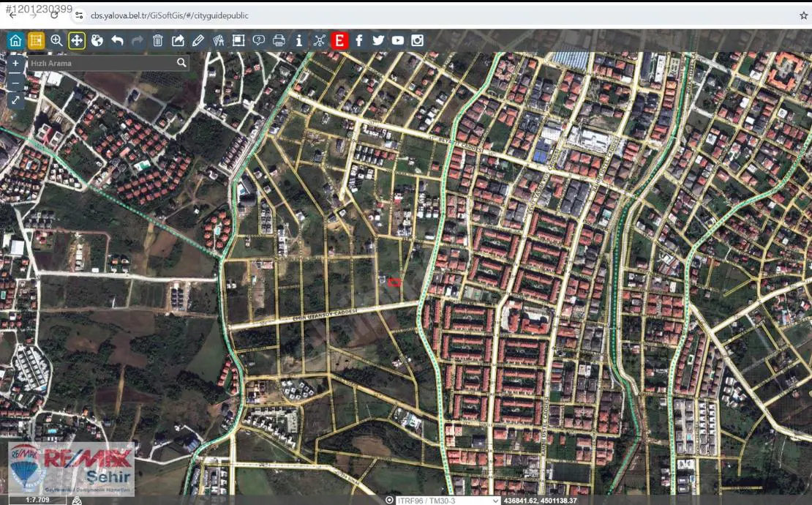812x505 pixels.
Task: Open the Twitter link icon
Action: click(378, 40)
